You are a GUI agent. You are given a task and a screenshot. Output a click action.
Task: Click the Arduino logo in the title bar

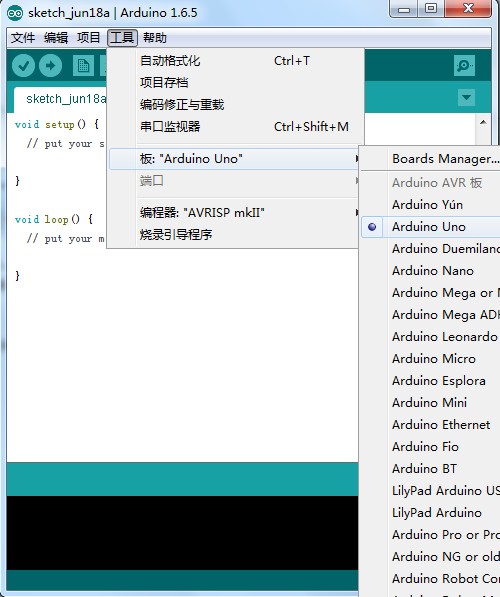point(15,13)
